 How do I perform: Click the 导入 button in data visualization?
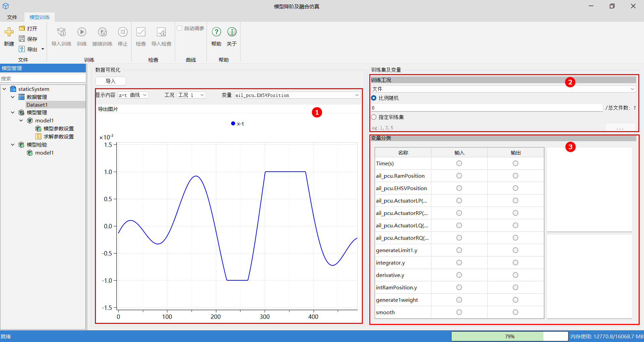point(111,81)
